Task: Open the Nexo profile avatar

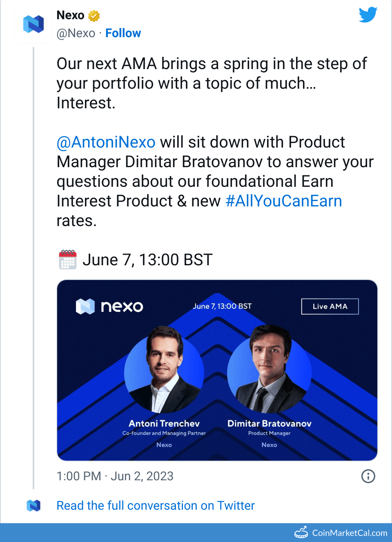Action: coord(33,24)
